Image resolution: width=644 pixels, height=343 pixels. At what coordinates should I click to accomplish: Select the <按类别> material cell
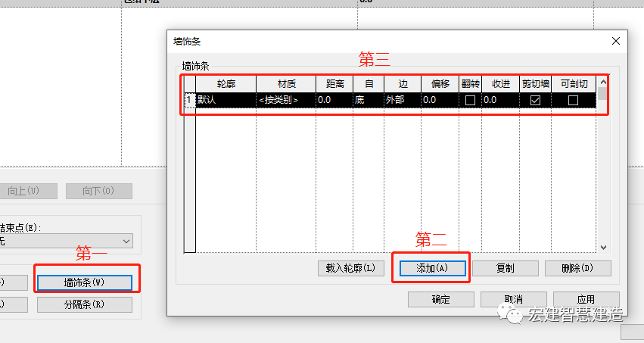point(286,100)
